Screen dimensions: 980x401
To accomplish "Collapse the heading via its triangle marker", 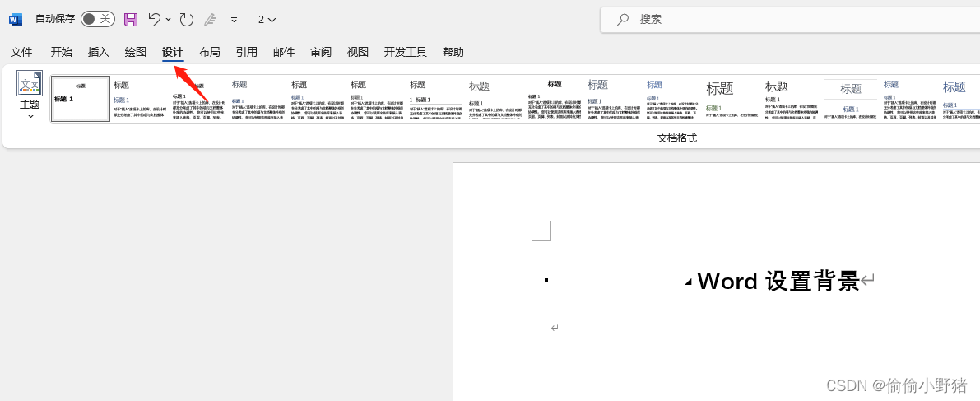I will click(688, 282).
